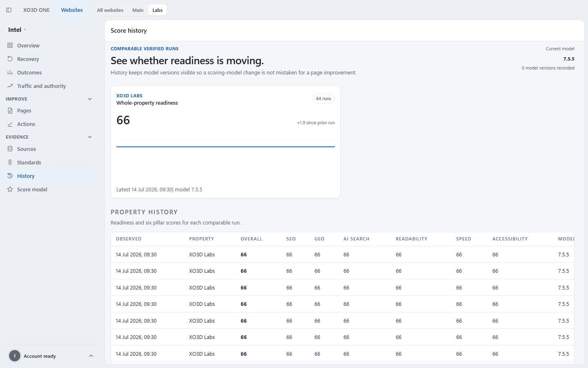Expand the Account ready menu
Viewport: 588px width, 368px height.
pos(91,356)
